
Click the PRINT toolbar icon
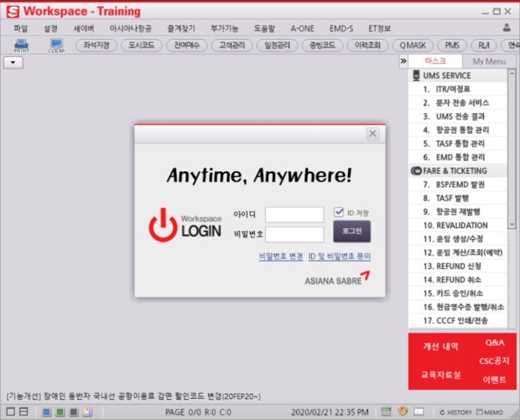point(22,46)
